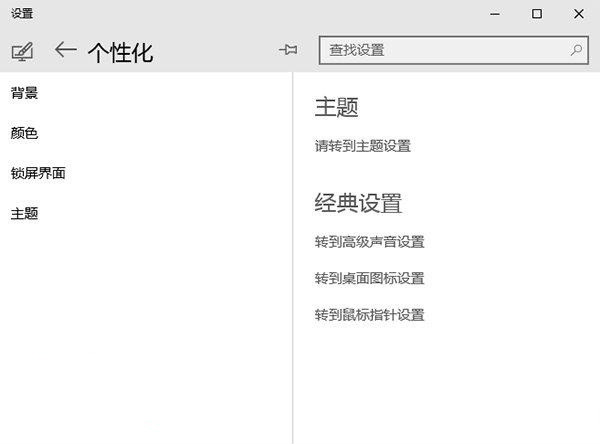Close the 设置 window

[x=579, y=14]
